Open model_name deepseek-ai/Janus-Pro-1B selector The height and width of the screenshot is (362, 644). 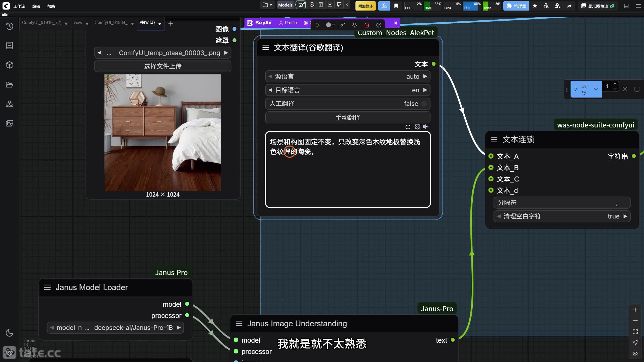coord(115,328)
